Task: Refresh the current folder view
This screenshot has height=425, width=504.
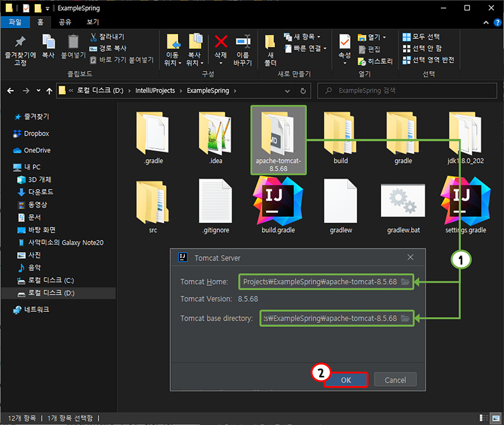Action: (303, 91)
